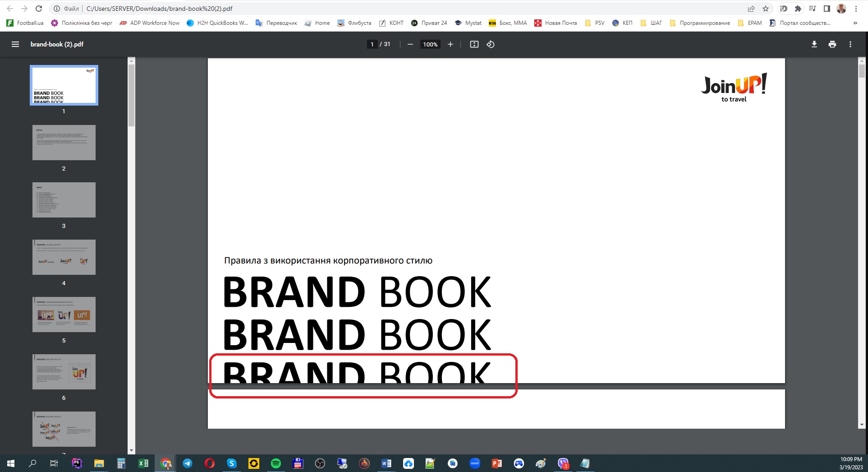Viewport: 868px width, 472px height.
Task: Click the zoom percentage field showing 100%
Action: coord(430,44)
